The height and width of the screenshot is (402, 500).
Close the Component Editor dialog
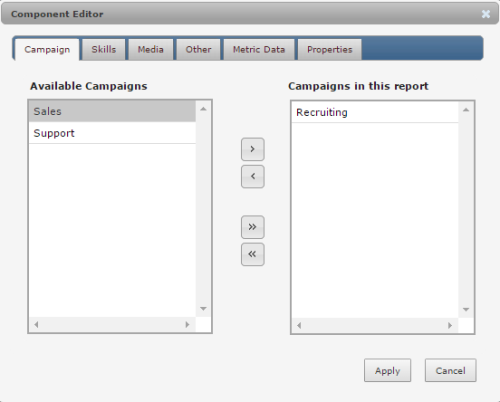[486, 14]
